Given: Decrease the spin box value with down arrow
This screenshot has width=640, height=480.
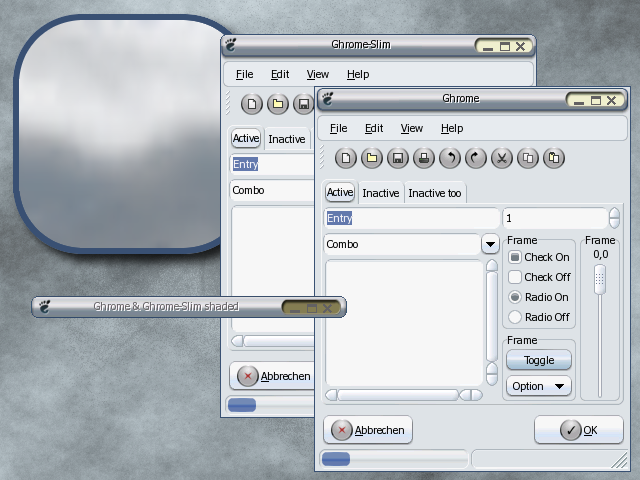Looking at the screenshot, I should coord(614,223).
